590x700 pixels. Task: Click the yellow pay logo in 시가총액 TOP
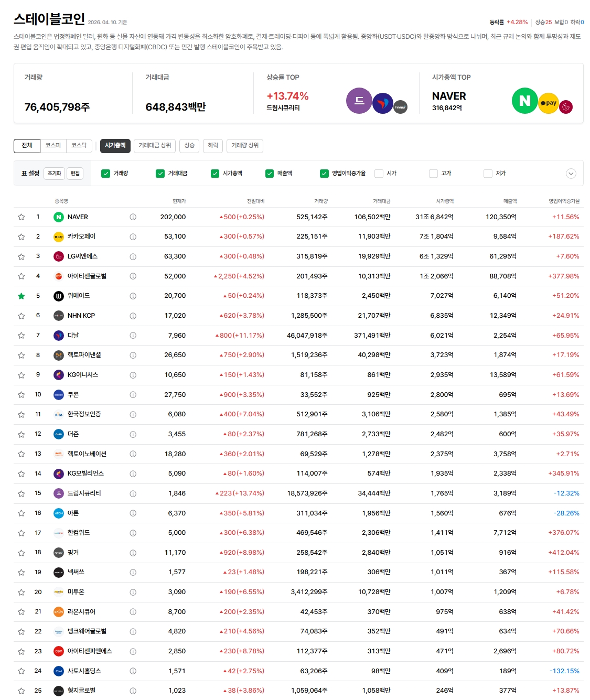[548, 104]
